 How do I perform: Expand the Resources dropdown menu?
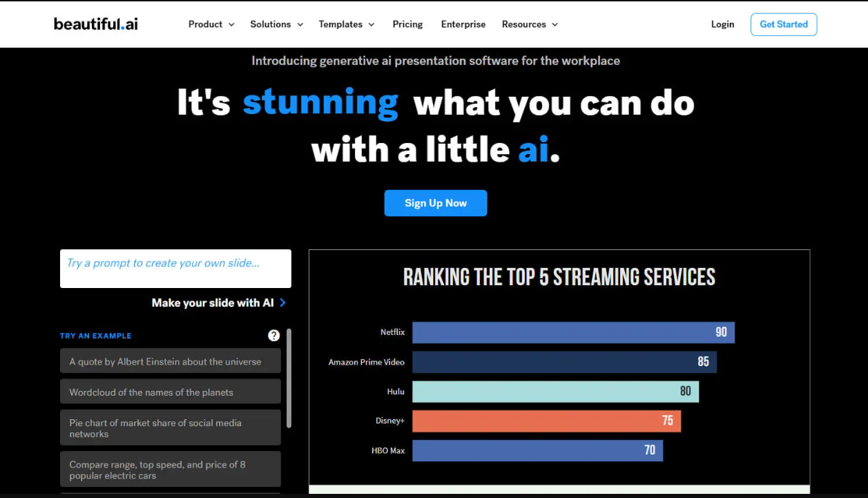(530, 24)
